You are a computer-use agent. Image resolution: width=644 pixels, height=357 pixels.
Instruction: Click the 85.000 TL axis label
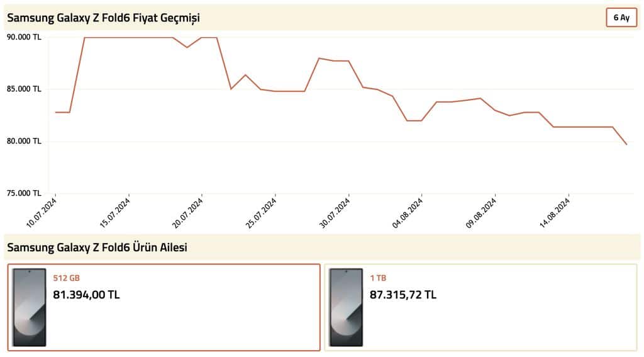pos(24,89)
